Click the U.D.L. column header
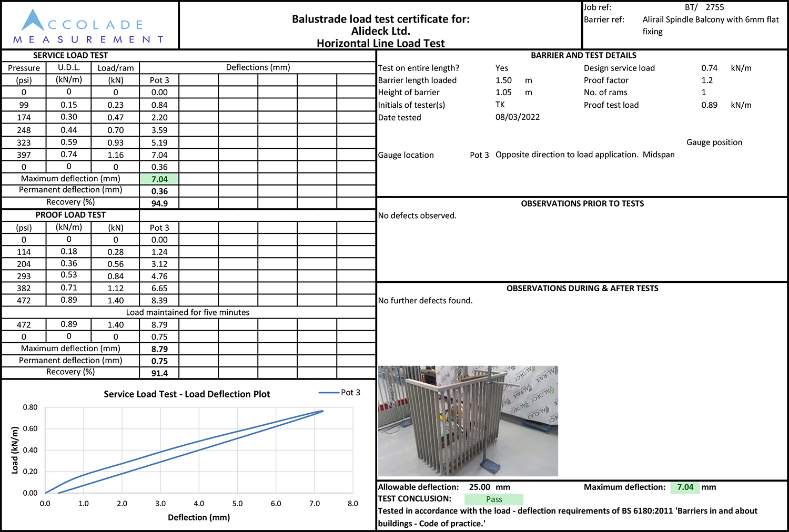The width and height of the screenshot is (789, 532). (x=69, y=67)
